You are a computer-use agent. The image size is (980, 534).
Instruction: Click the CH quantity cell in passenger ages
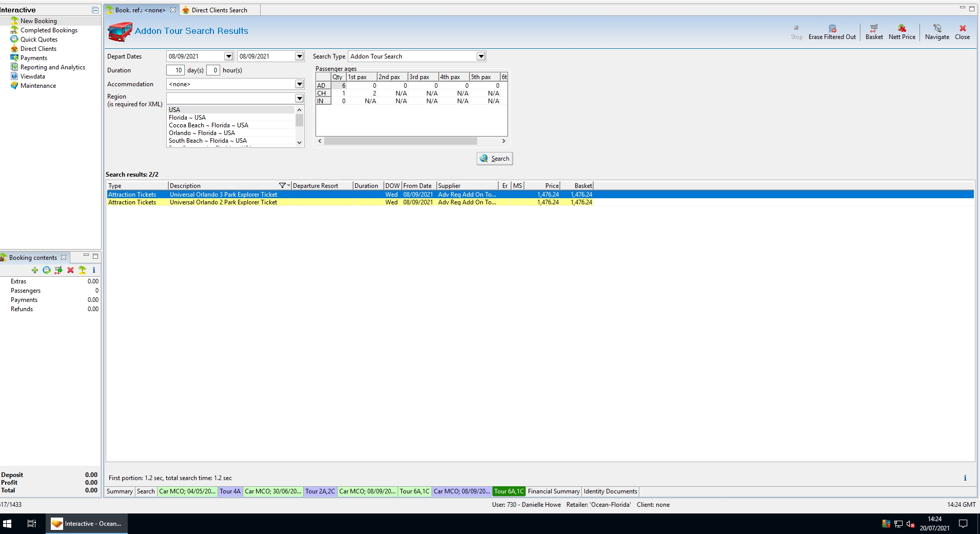(339, 93)
